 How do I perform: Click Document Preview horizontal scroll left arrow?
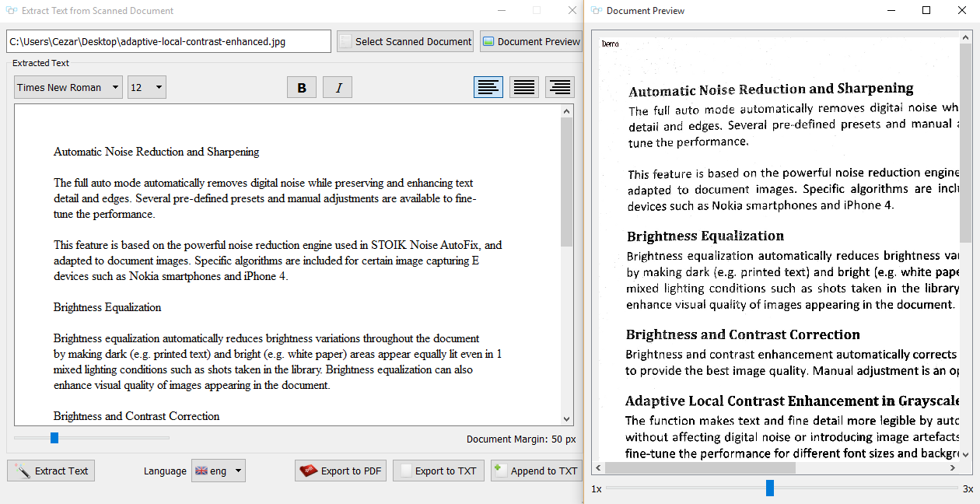(x=598, y=468)
